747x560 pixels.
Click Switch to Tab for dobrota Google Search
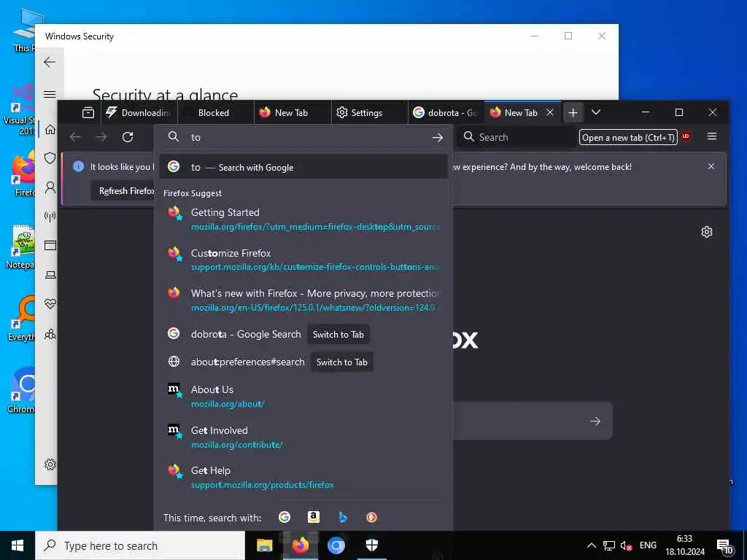click(x=338, y=334)
